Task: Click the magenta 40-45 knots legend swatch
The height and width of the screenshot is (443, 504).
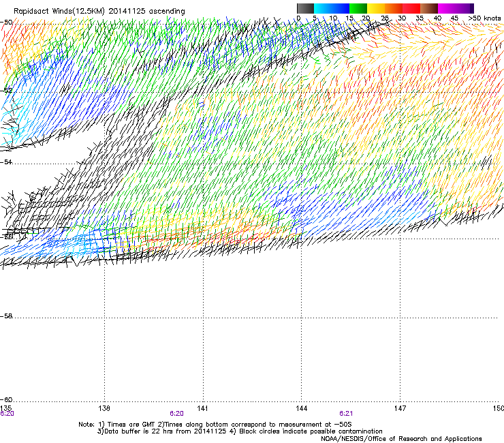Action: [447, 8]
